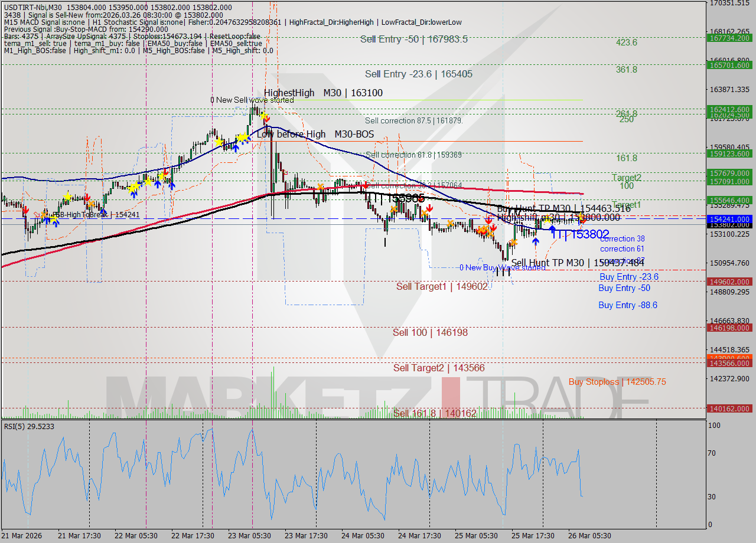Click the red sell arrow near Buy Hunt TP line
Image resolution: width=756 pixels, height=543 pixels.
coord(488,221)
